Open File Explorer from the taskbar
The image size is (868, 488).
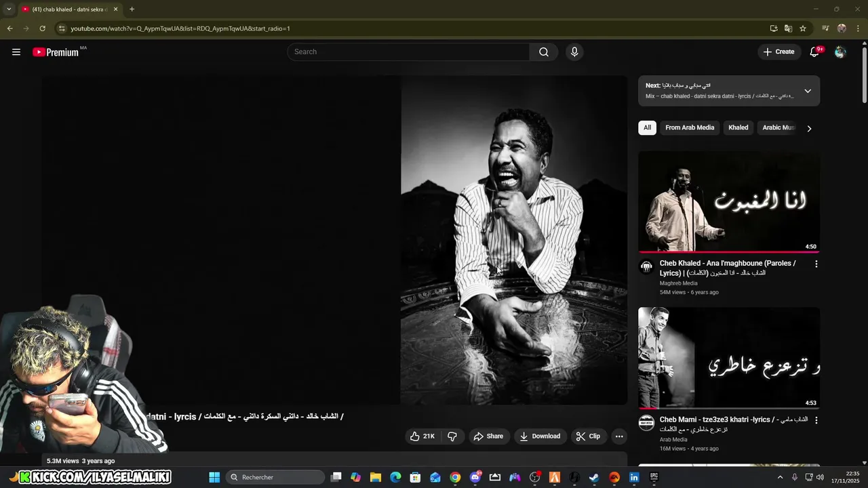pos(376,477)
